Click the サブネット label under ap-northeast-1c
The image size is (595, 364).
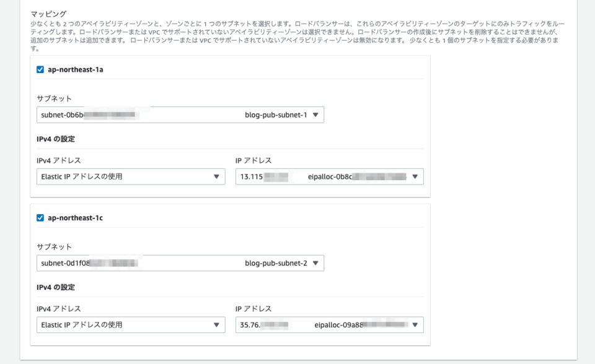click(55, 247)
